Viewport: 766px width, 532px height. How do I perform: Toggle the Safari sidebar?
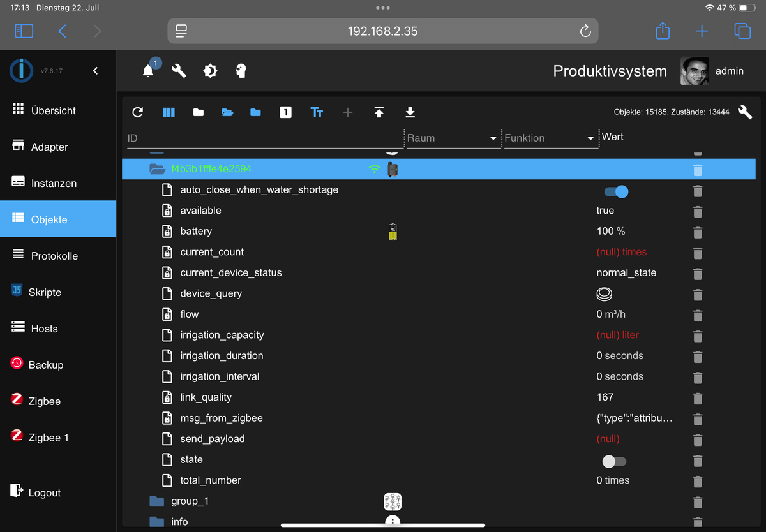[24, 31]
